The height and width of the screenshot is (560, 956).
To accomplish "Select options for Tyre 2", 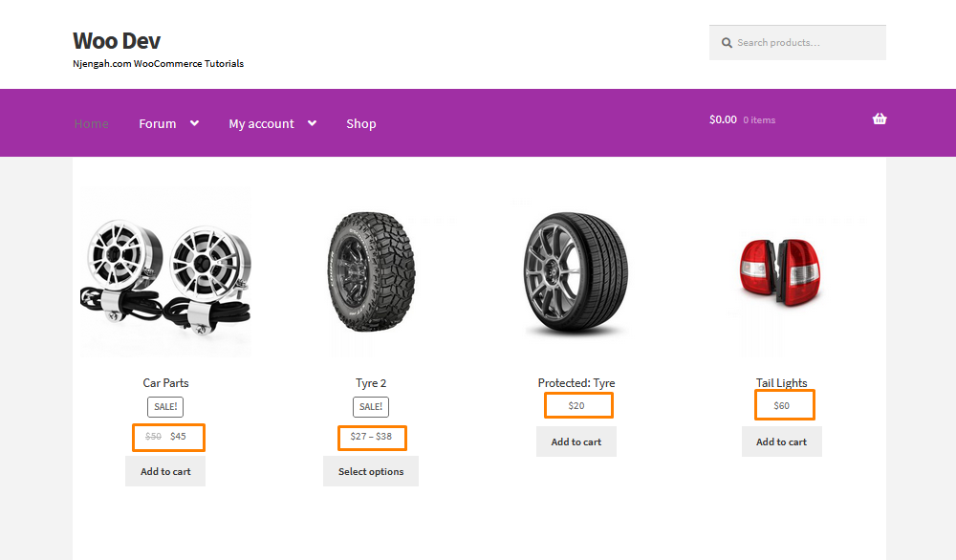I will tap(371, 471).
